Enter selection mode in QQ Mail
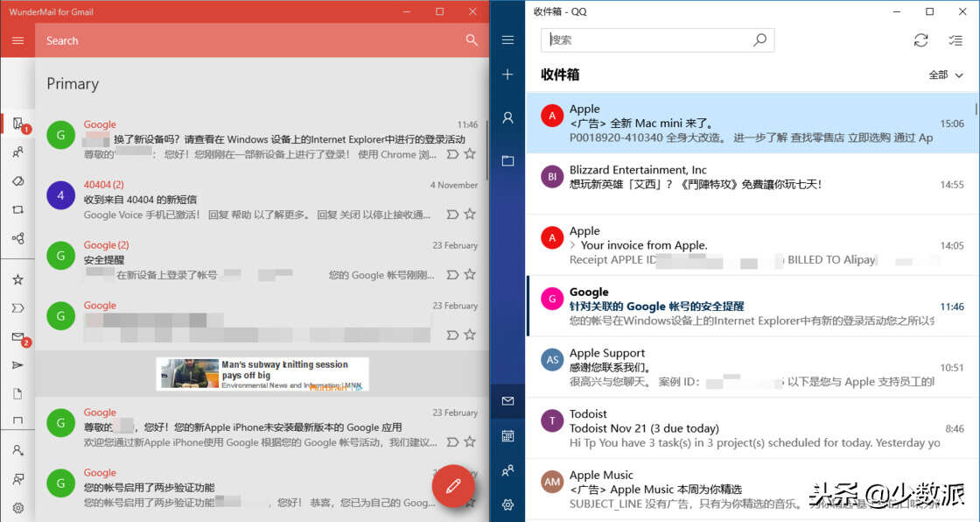This screenshot has width=980, height=522. click(955, 40)
